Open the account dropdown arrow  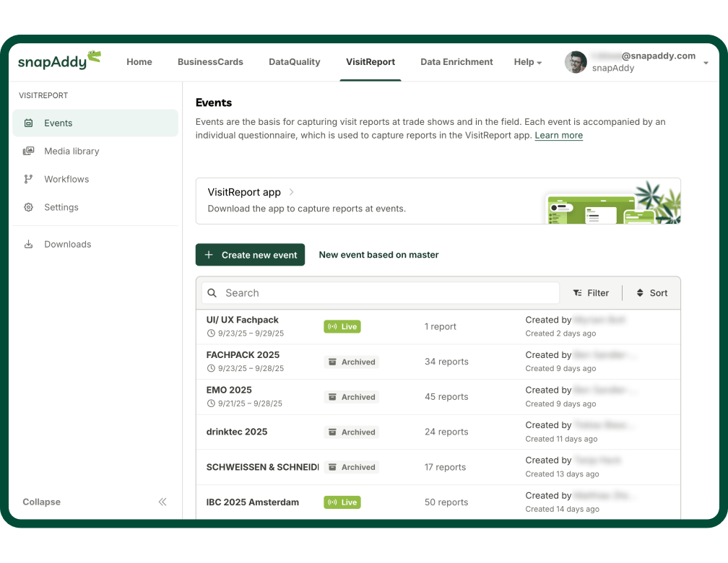click(x=706, y=63)
